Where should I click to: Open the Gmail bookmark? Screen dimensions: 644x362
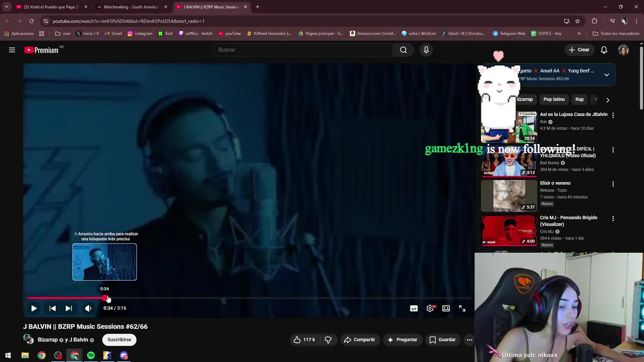[x=113, y=34]
